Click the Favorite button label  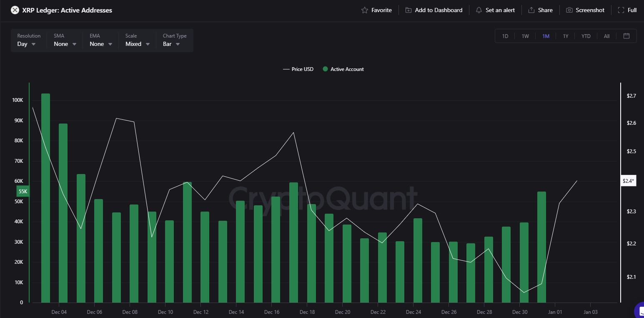pos(381,10)
